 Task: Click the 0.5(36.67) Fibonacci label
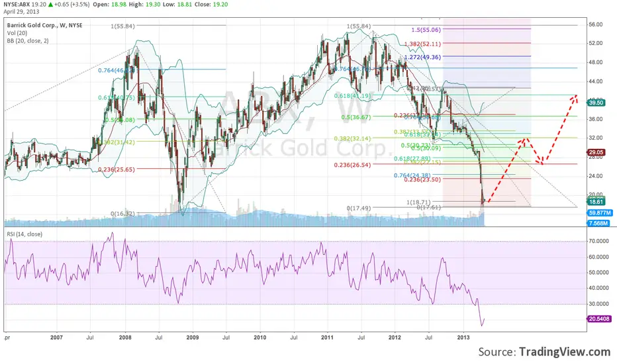coord(356,117)
